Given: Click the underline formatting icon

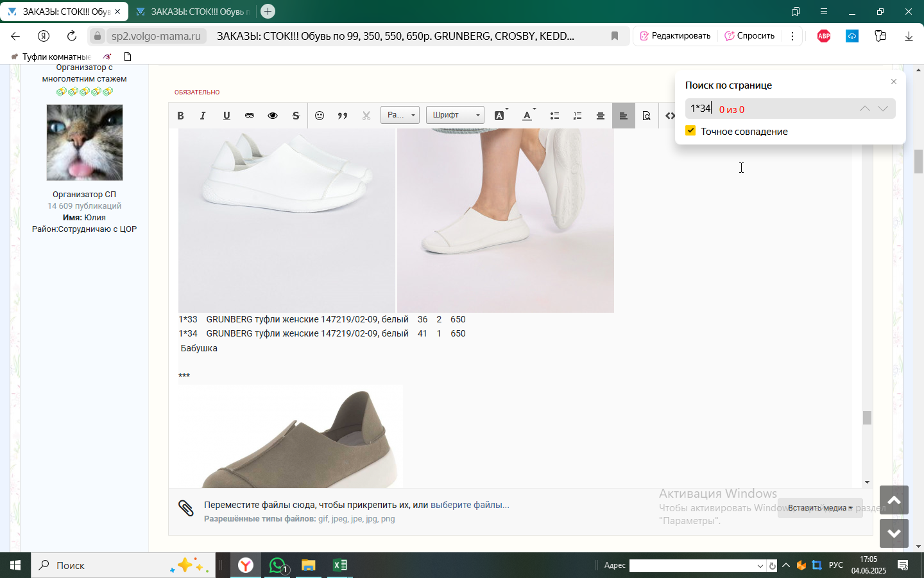Looking at the screenshot, I should (227, 116).
